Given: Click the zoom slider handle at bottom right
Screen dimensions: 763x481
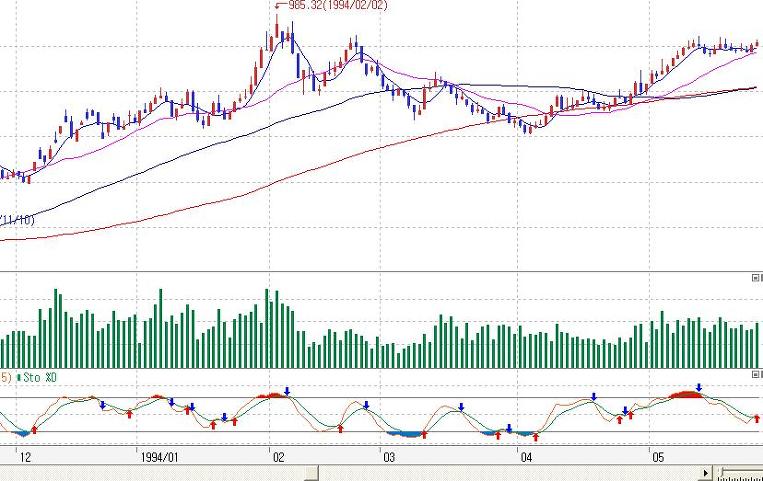Looking at the screenshot, I should coord(722,472).
